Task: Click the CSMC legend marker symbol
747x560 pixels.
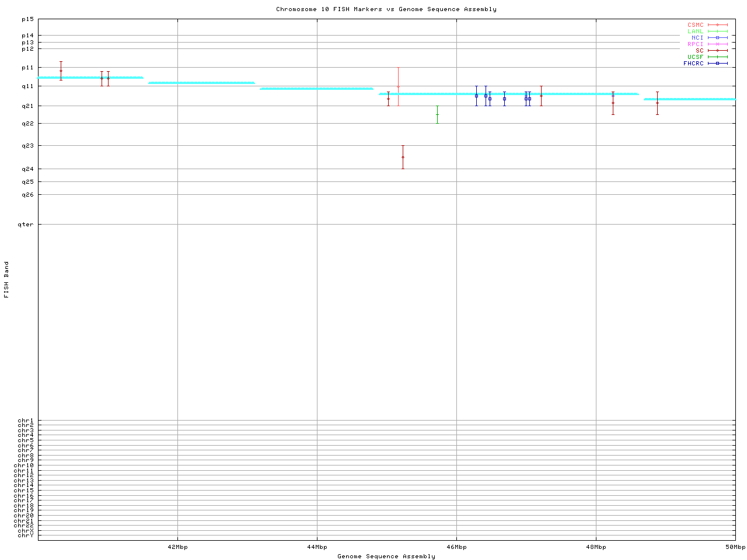Action: click(717, 25)
